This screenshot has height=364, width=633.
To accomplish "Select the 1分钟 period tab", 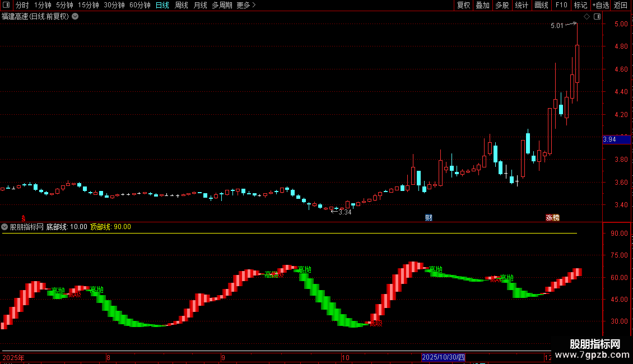I will [43, 5].
